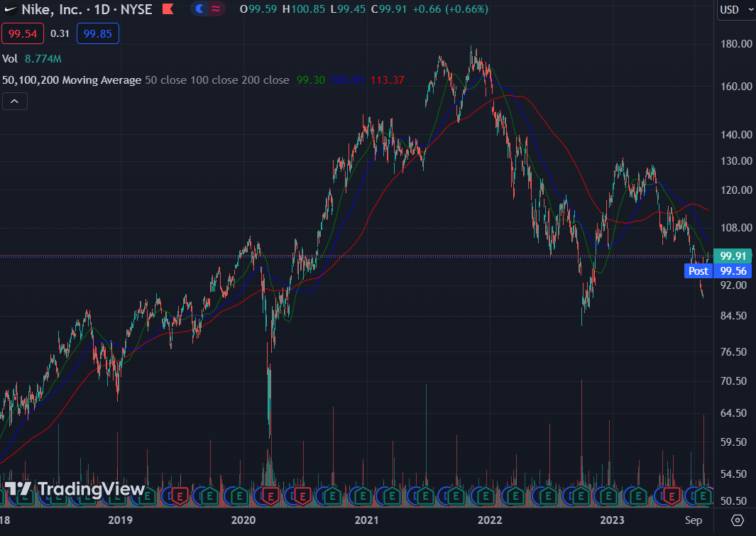Image resolution: width=756 pixels, height=536 pixels.
Task: Click the pink approximate-equals icon in the header
Action: (x=216, y=9)
